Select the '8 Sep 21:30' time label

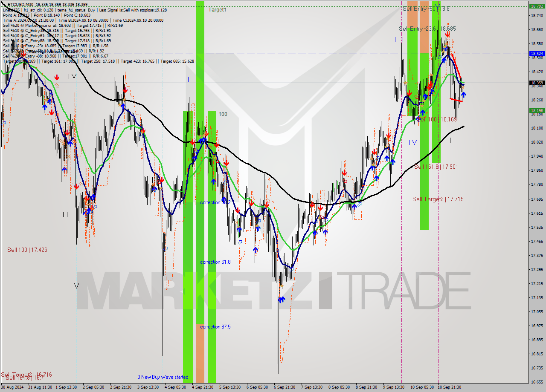[x=366, y=387]
